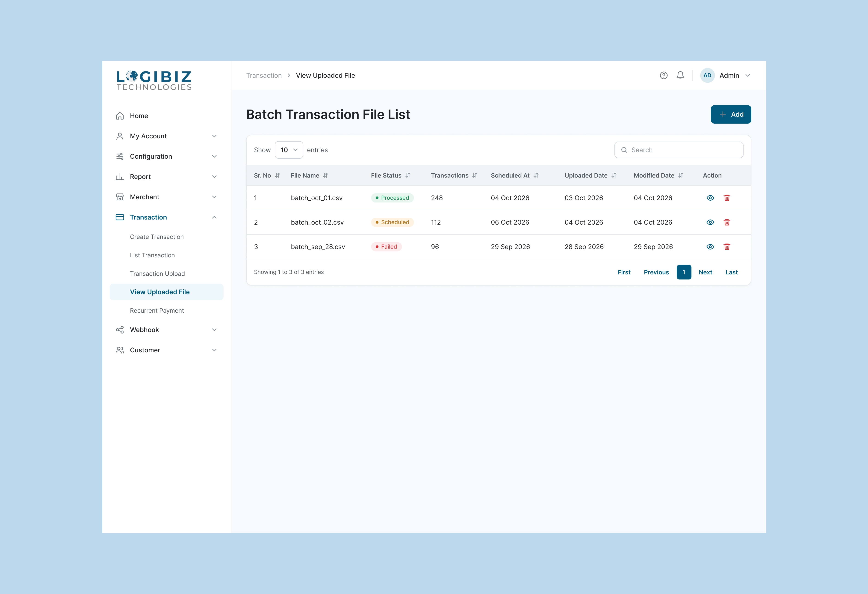
Task: Open the help question mark icon
Action: 663,75
